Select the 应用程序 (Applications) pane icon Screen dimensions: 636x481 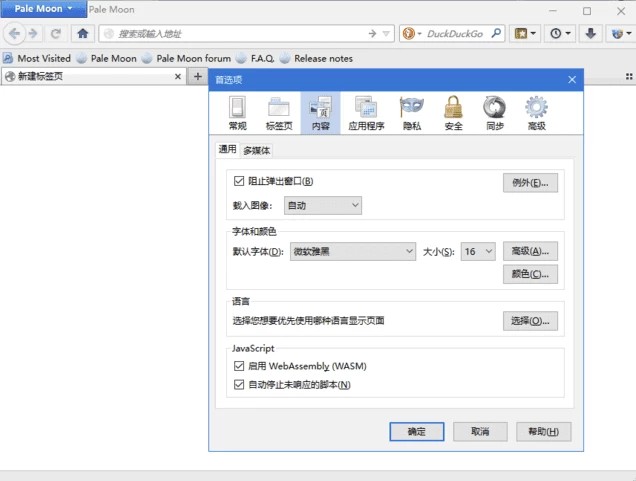(x=366, y=113)
